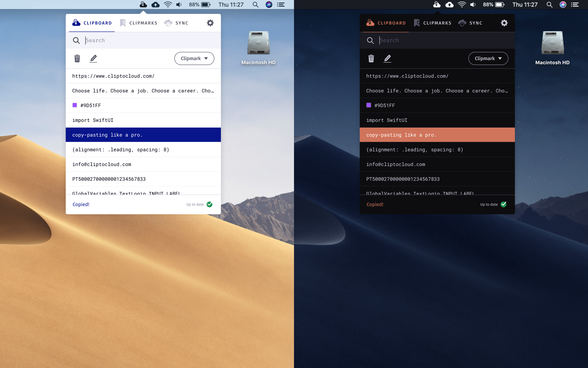This screenshot has height=368, width=588.
Task: Click 'Copied!' status text in dark panel
Action: (x=375, y=204)
